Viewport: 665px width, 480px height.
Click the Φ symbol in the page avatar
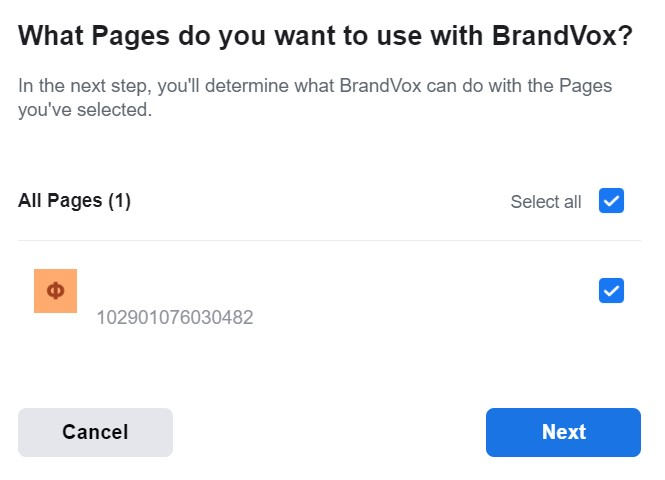(x=56, y=291)
